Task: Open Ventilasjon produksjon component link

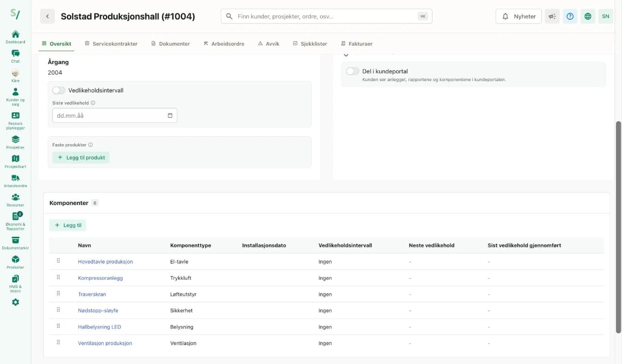Action: tap(105, 343)
